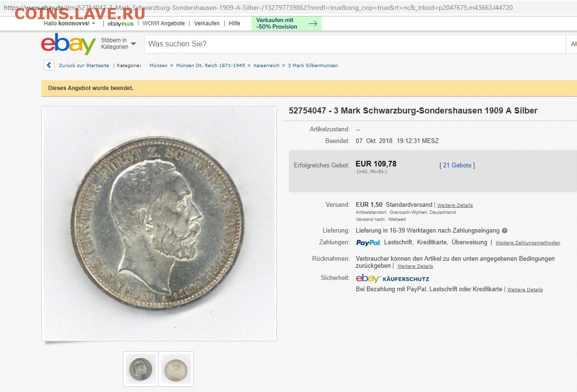The width and height of the screenshot is (577, 392).
Task: Click the Was suchen Sie search field
Action: tap(355, 44)
